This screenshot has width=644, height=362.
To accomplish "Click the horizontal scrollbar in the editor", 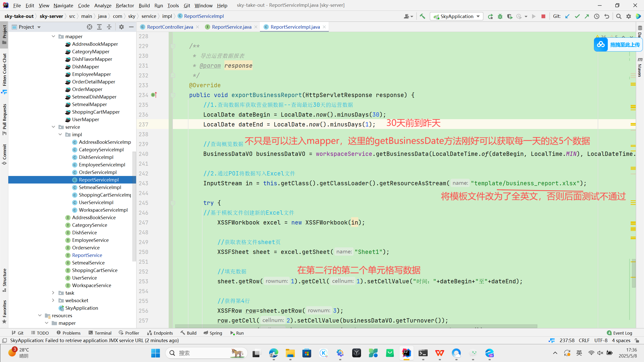I will 356,326.
